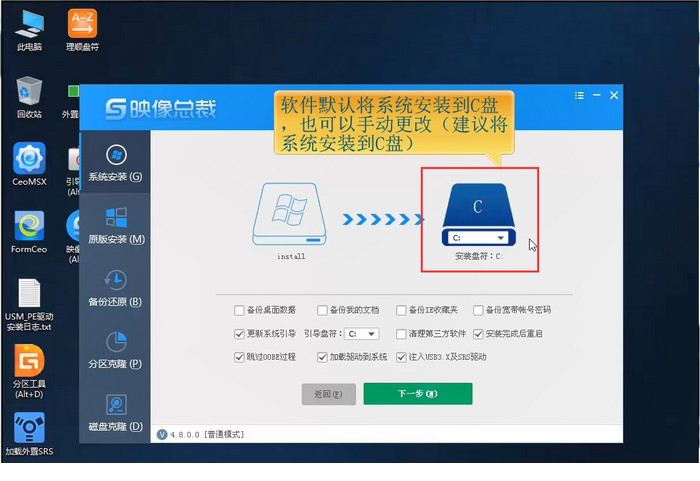Enable 备份IE收藏夹 checkbox
Viewport: 700px width, 481px height.
(401, 310)
